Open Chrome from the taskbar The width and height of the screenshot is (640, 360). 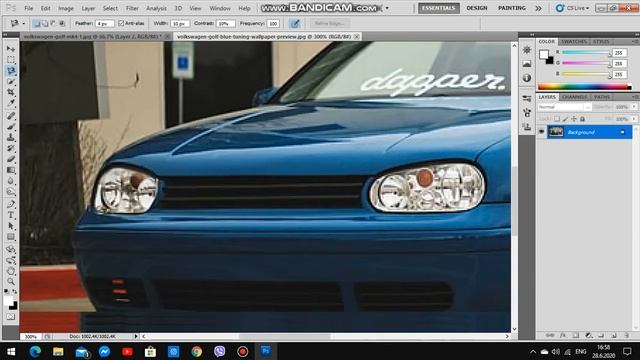[196, 351]
